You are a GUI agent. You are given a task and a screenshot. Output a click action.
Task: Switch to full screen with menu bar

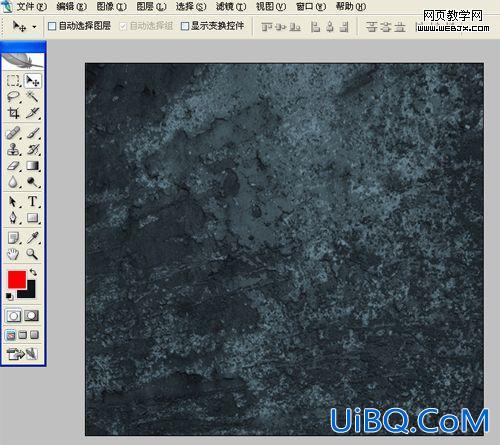tap(23, 335)
